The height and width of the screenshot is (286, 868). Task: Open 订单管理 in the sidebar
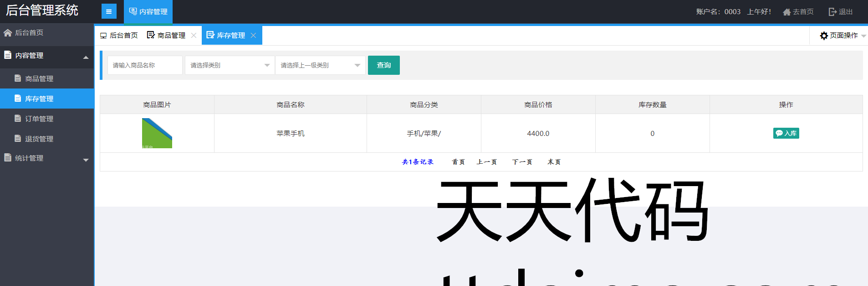click(x=39, y=119)
